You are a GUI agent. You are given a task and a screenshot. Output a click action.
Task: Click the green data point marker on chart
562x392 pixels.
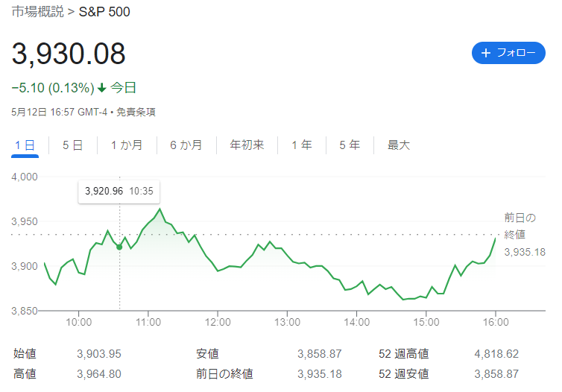pyautogui.click(x=119, y=247)
